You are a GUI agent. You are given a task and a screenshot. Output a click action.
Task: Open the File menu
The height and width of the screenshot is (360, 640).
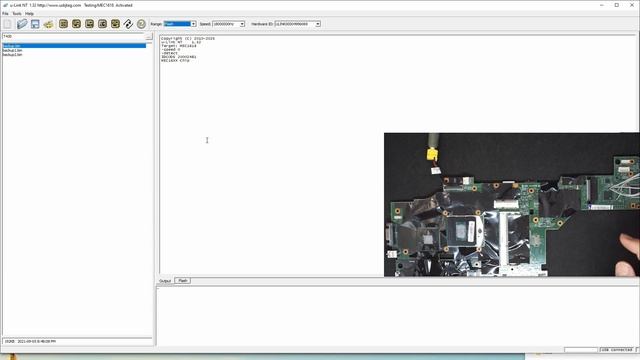(x=5, y=13)
